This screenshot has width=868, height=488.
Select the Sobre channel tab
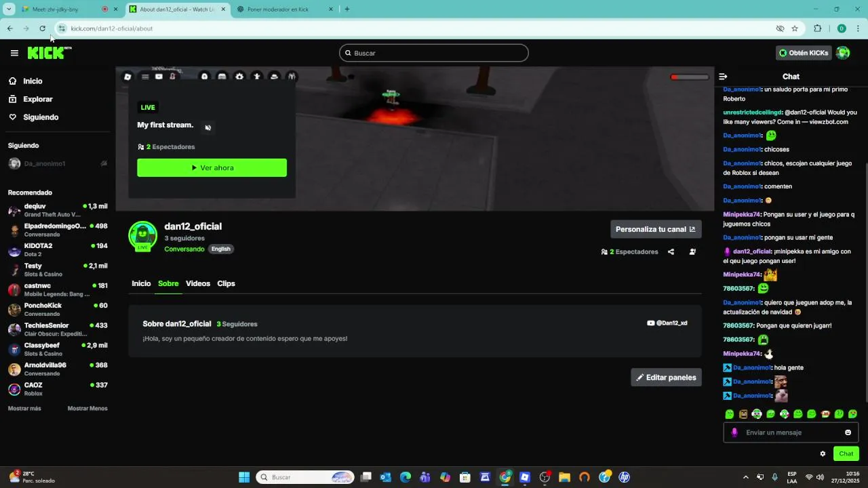(168, 283)
